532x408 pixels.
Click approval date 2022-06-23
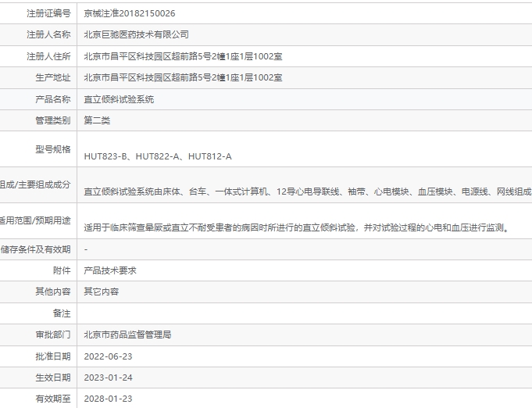[x=108, y=356]
